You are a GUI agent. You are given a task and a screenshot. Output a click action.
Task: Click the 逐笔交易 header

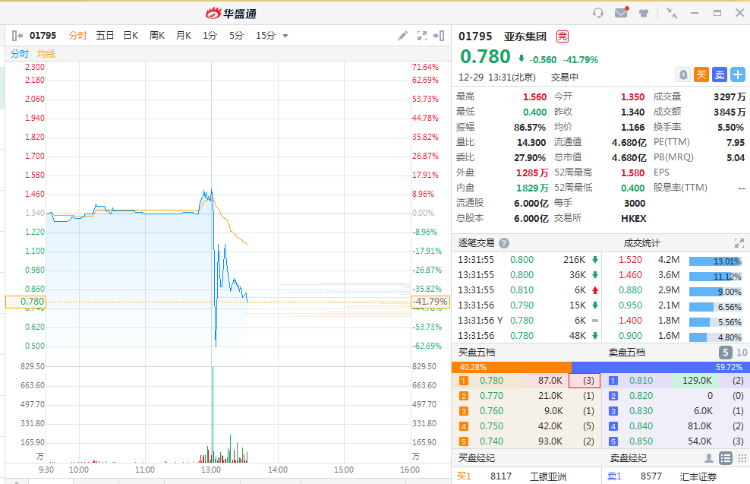476,243
